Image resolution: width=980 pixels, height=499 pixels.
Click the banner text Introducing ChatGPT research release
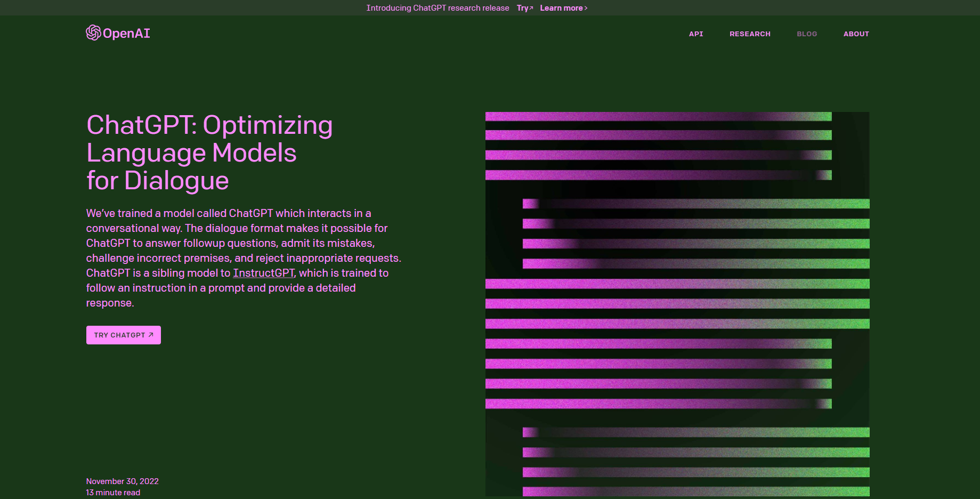point(438,8)
